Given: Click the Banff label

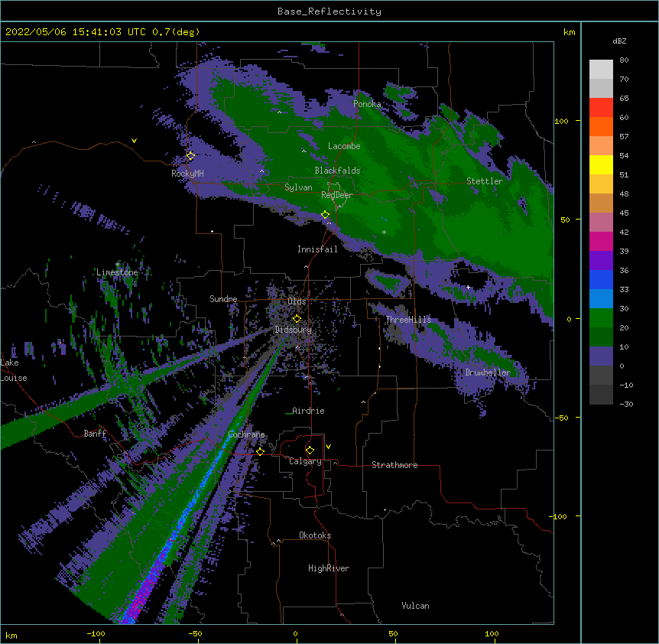Looking at the screenshot, I should pos(95,434).
